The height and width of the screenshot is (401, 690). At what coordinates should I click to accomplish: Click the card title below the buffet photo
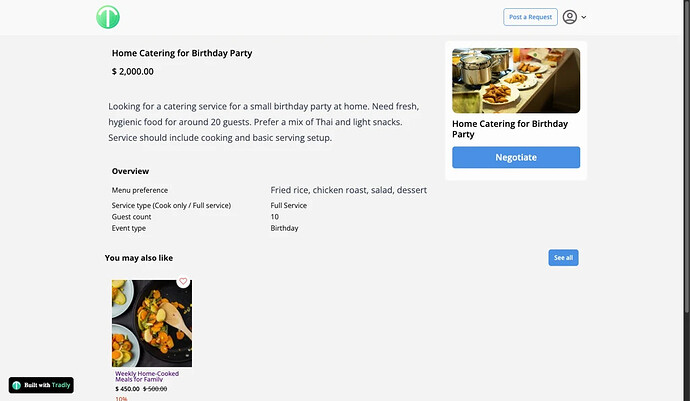pos(510,129)
